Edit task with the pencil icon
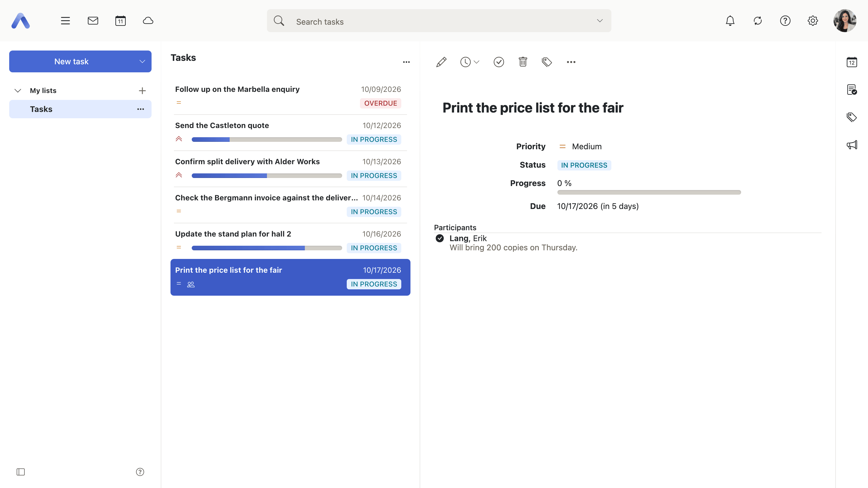This screenshot has width=868, height=488. [441, 62]
